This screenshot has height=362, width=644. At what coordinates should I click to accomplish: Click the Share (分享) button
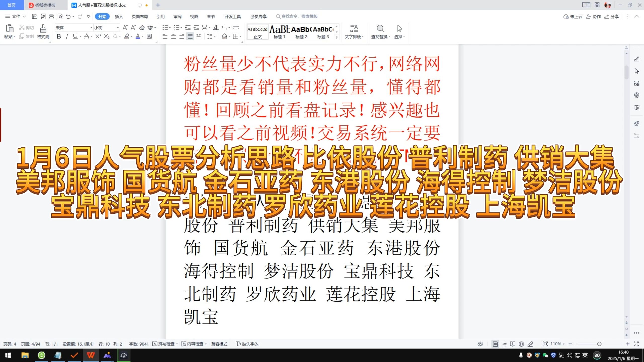click(x=612, y=17)
